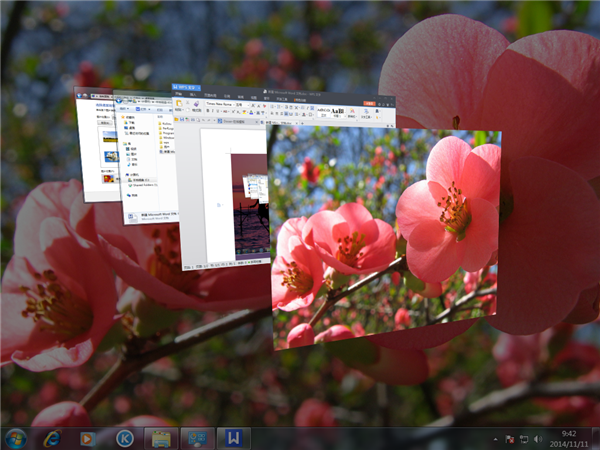Image resolution: width=600 pixels, height=450 pixels.
Task: Open the file explorer taskbar button
Action: [x=160, y=438]
